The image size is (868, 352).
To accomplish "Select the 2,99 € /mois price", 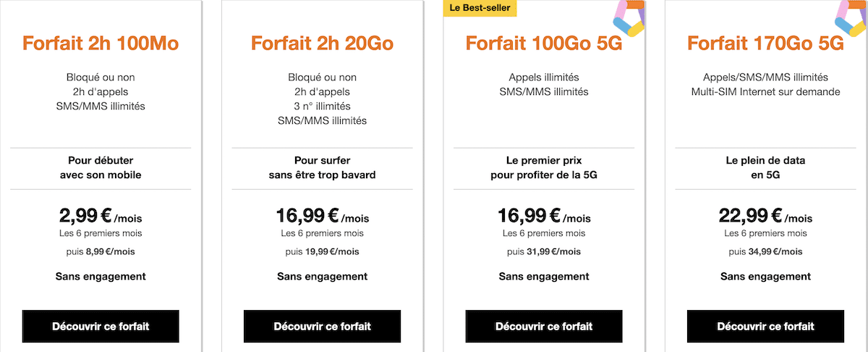I will pyautogui.click(x=101, y=216).
